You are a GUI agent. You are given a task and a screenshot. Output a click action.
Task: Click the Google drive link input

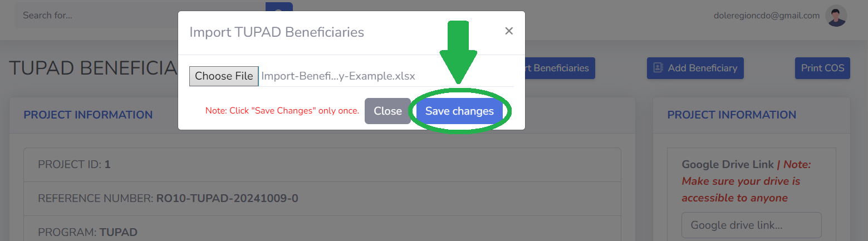pos(751,225)
